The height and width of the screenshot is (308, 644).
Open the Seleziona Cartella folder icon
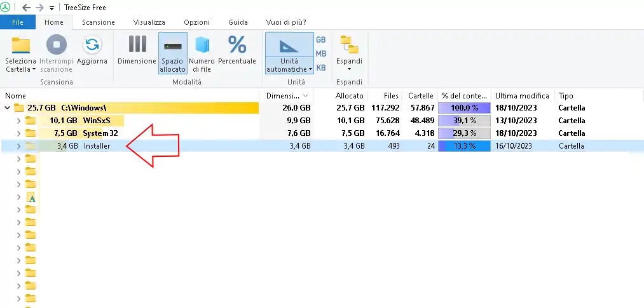click(20, 45)
